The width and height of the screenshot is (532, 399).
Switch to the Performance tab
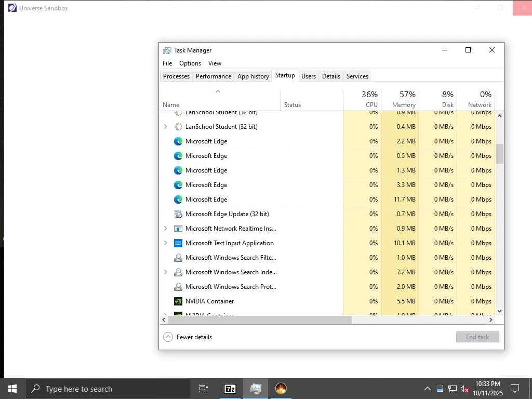[x=214, y=76]
